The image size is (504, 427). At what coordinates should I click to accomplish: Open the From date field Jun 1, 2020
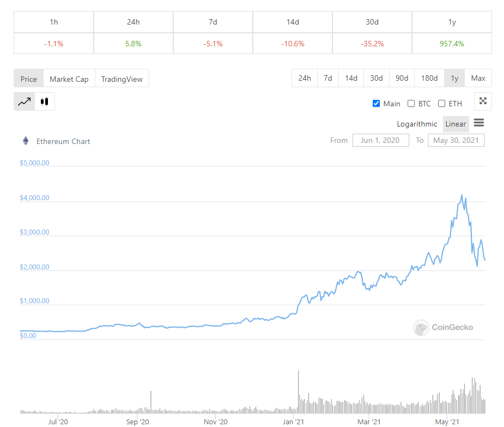click(380, 140)
